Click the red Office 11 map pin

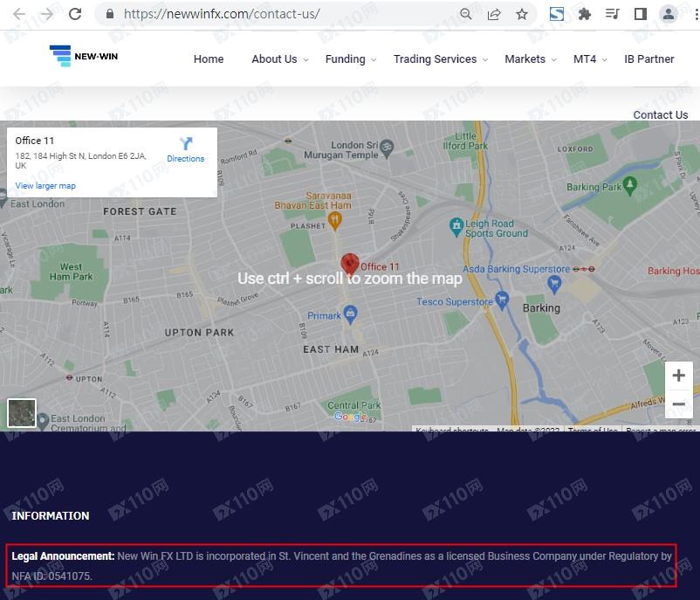(x=349, y=264)
